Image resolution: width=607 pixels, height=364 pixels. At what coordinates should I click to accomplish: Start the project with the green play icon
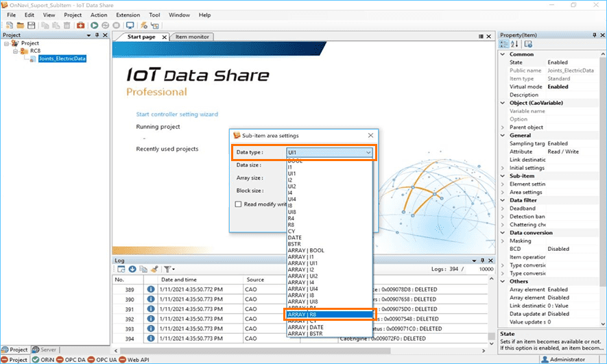pyautogui.click(x=94, y=25)
